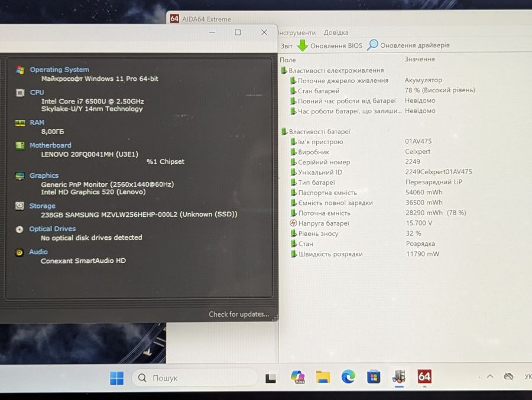Switch to the AIDA64 taskbar icon
Image resolution: width=532 pixels, height=400 pixels.
tap(424, 376)
